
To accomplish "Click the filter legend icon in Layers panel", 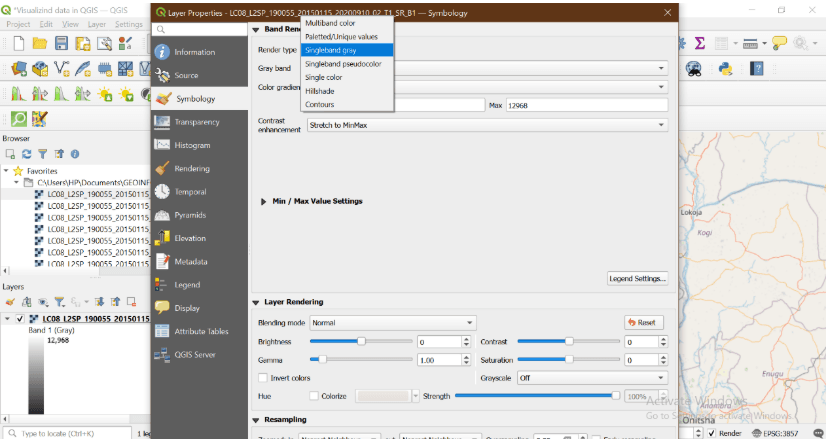I will (x=59, y=300).
